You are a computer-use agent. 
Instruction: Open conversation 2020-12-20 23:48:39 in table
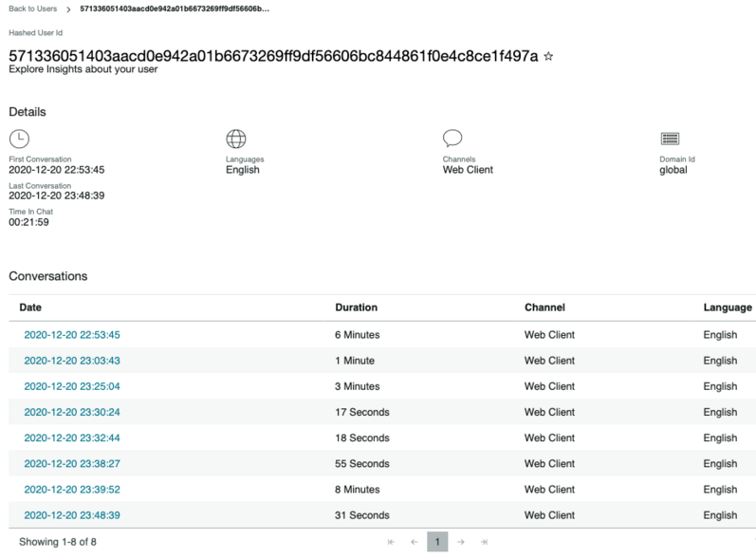pos(72,515)
